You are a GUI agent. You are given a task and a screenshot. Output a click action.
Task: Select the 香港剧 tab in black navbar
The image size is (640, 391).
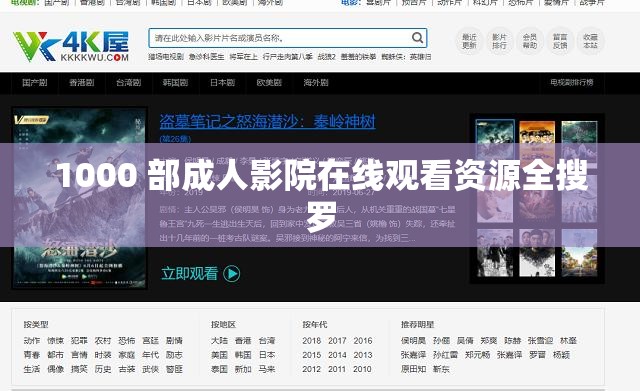point(82,82)
